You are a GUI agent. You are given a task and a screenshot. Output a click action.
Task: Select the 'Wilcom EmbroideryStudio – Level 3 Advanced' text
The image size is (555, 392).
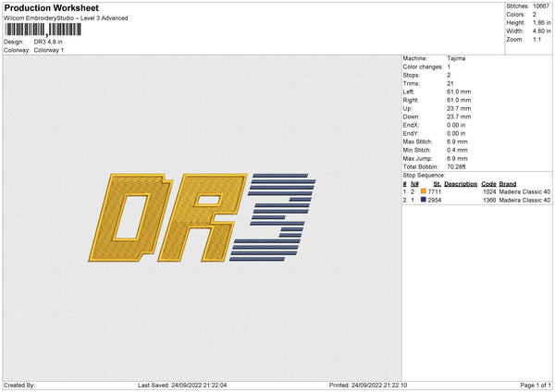coord(66,18)
